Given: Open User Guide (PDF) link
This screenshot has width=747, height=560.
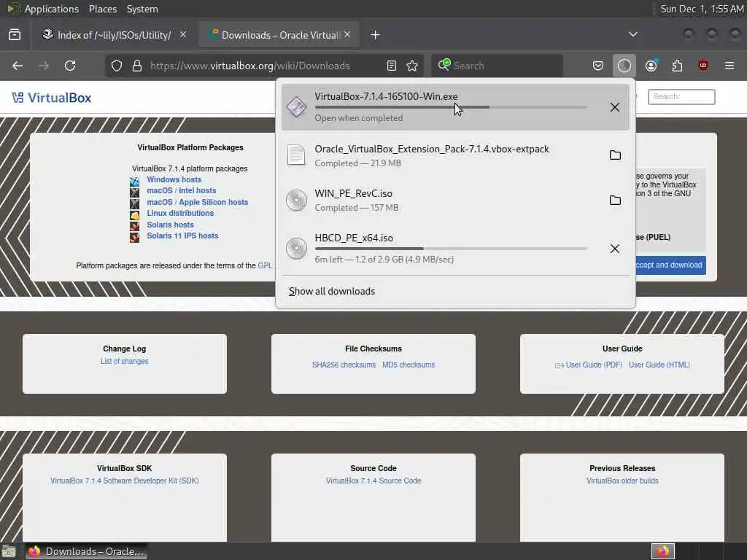Looking at the screenshot, I should 594,365.
